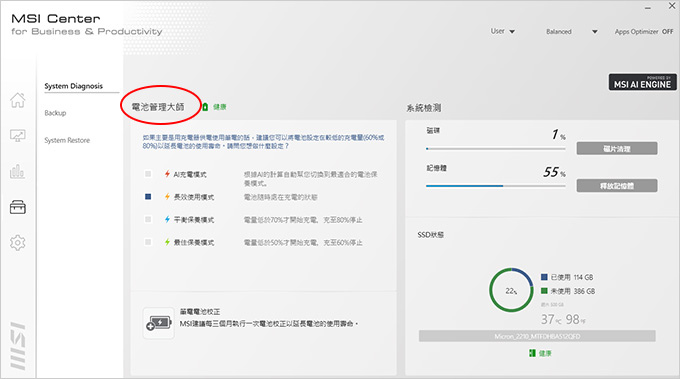Click the 未使用 386 GB text

coord(572,291)
